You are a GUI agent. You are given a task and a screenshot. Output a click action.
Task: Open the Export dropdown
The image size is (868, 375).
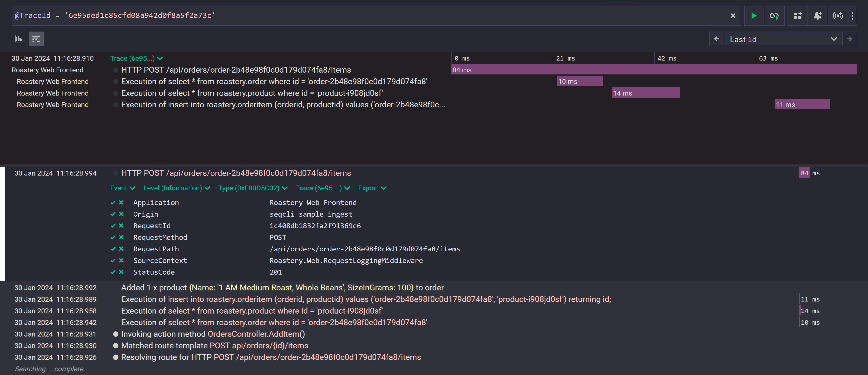click(x=372, y=188)
